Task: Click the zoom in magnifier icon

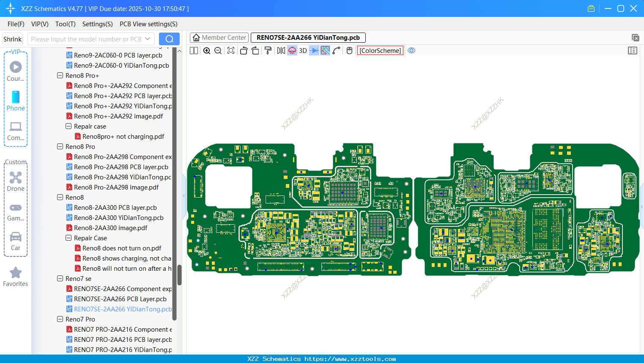Action: click(x=207, y=51)
